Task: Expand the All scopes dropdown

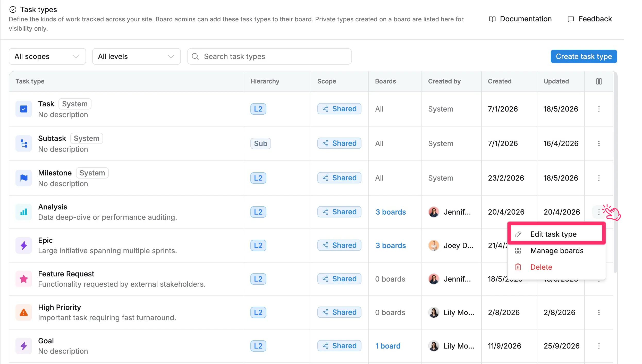Action: click(47, 56)
